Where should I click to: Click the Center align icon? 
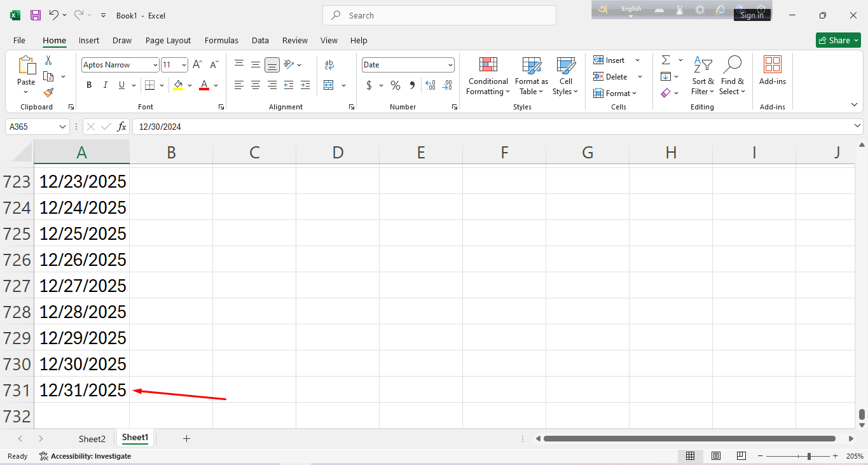tap(256, 85)
